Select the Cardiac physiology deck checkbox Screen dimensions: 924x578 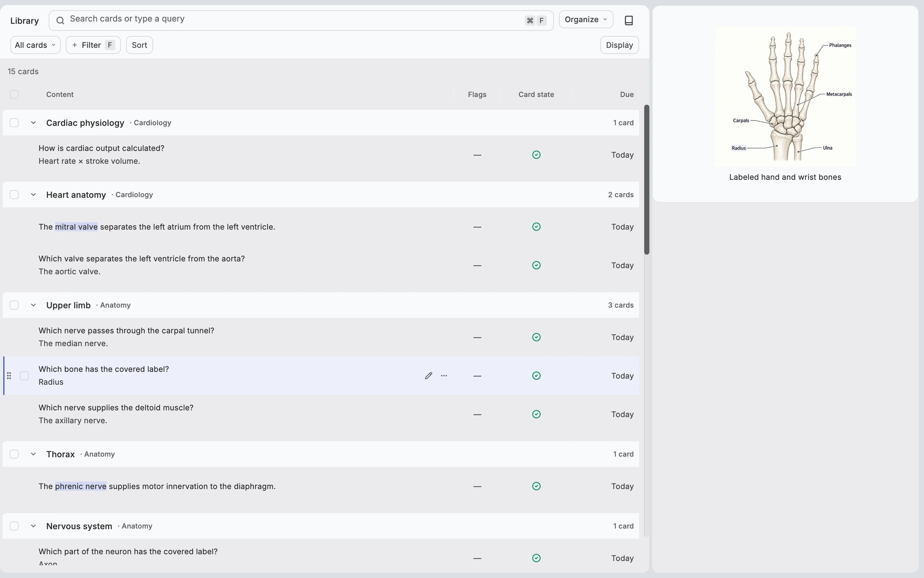(14, 123)
